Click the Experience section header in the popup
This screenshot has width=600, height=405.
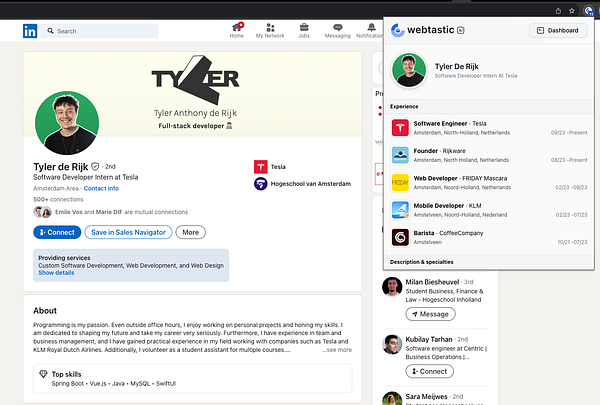pyautogui.click(x=489, y=106)
